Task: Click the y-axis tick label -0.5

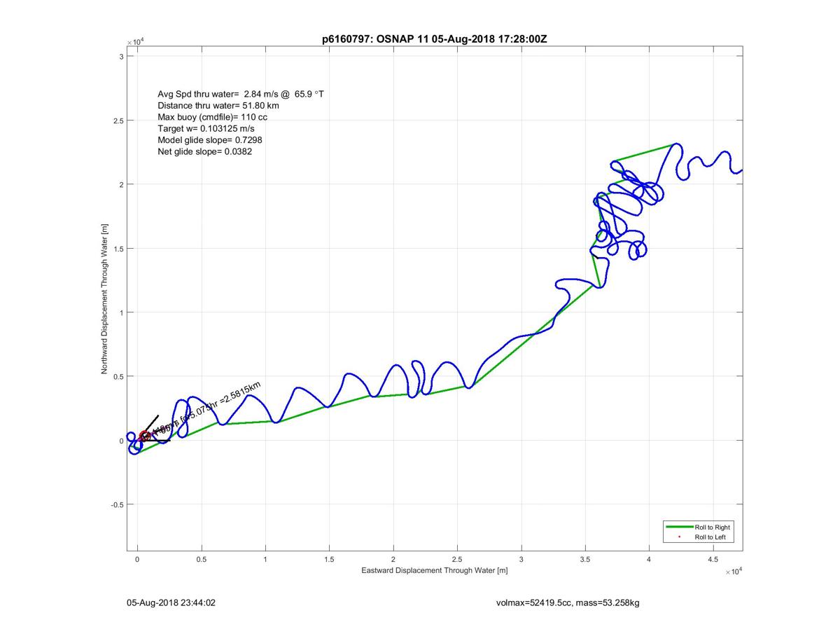Action: pos(118,504)
